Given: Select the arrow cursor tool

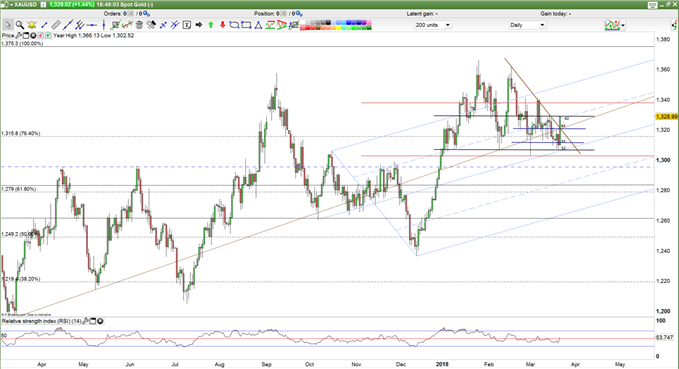Looking at the screenshot, I should click(x=8, y=25).
